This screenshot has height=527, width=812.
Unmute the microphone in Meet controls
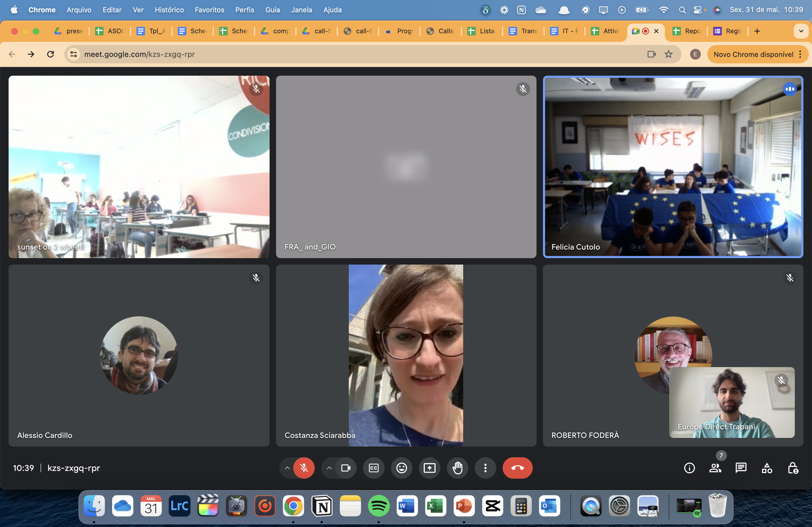pyautogui.click(x=304, y=468)
